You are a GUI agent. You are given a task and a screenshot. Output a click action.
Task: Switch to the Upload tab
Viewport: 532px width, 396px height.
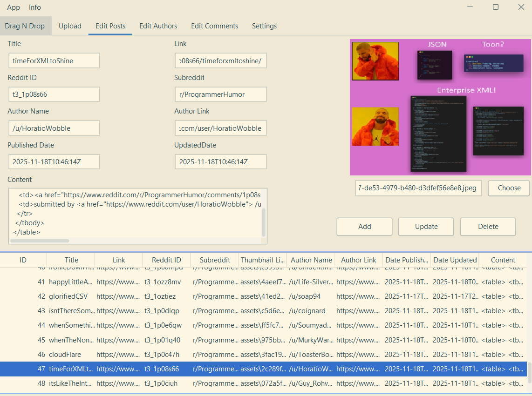point(70,26)
